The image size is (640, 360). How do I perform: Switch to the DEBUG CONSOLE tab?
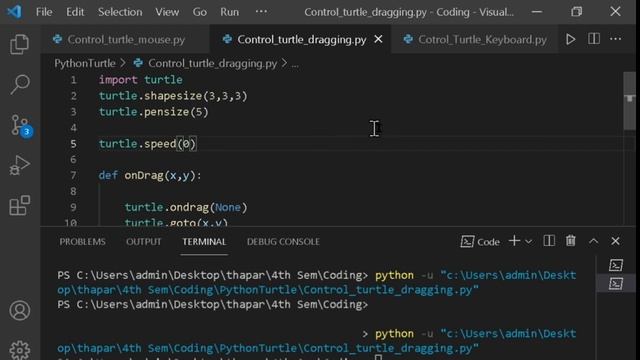(x=283, y=242)
